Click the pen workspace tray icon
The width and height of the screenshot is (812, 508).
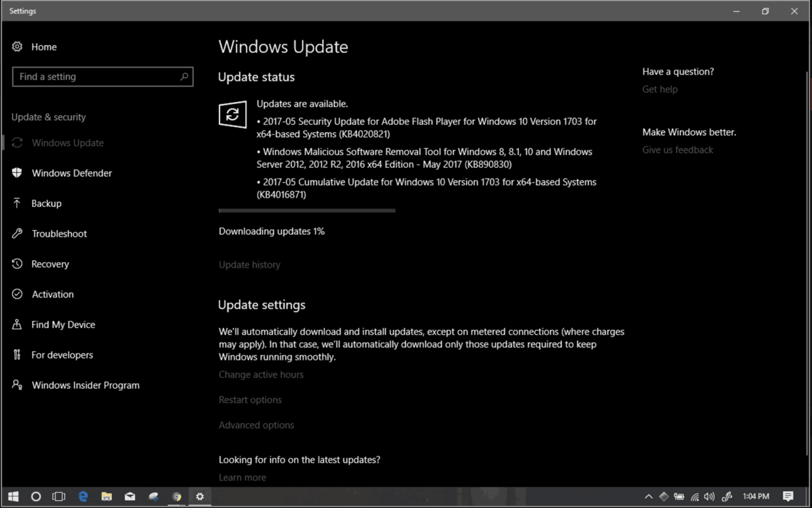727,496
